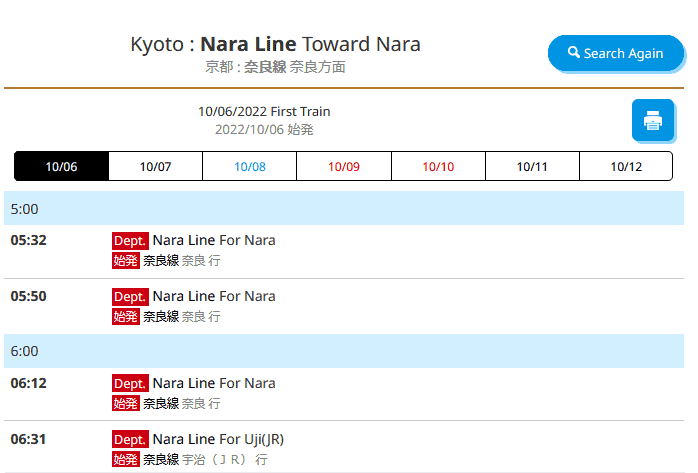Click the Dept. badge on 06:31 train
Screen dimensions: 698x473
point(130,439)
